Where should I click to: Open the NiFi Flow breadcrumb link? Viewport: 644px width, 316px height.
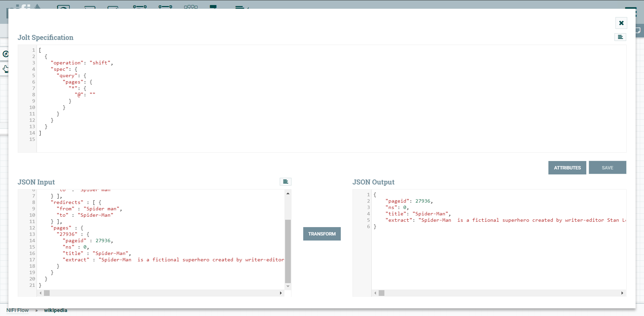coord(17,310)
